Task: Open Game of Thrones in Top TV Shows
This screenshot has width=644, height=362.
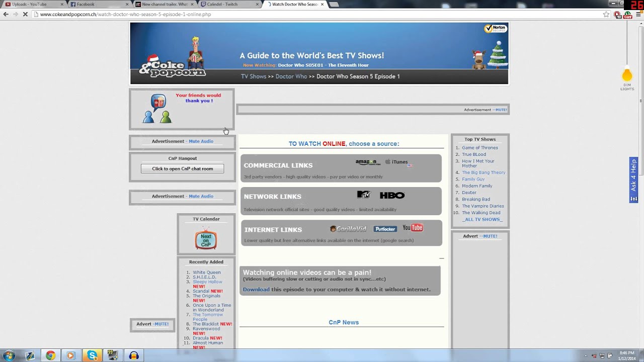Action: pos(480,148)
